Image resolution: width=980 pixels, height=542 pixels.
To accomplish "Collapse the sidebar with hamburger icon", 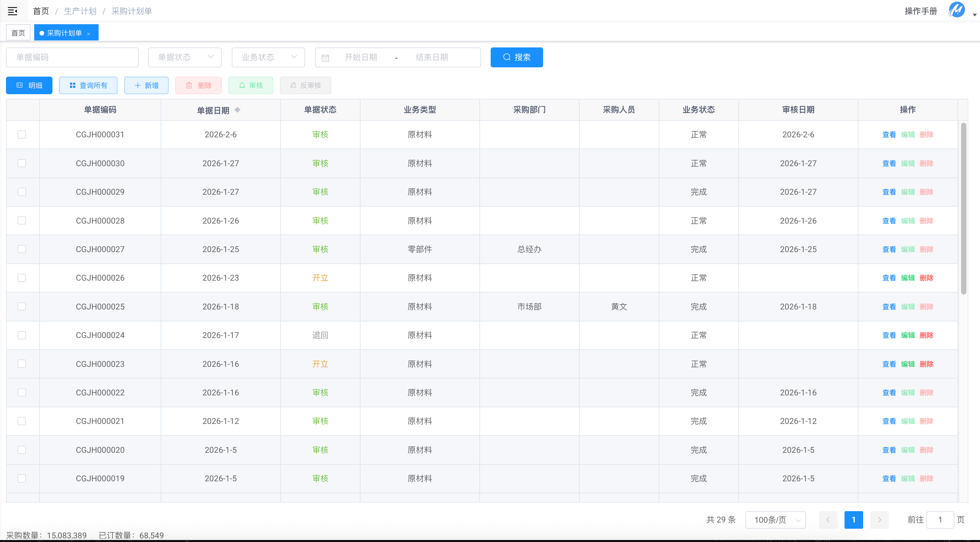I will pos(13,11).
